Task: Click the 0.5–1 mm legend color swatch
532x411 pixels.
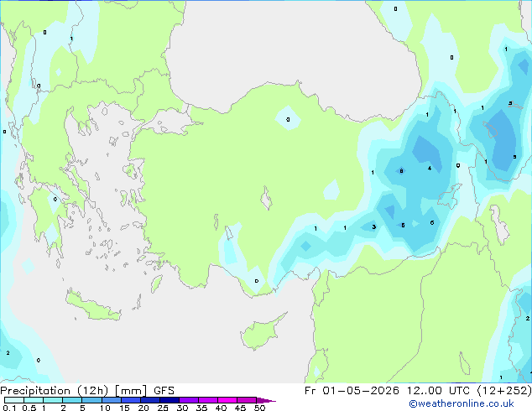Action: pyautogui.click(x=34, y=400)
